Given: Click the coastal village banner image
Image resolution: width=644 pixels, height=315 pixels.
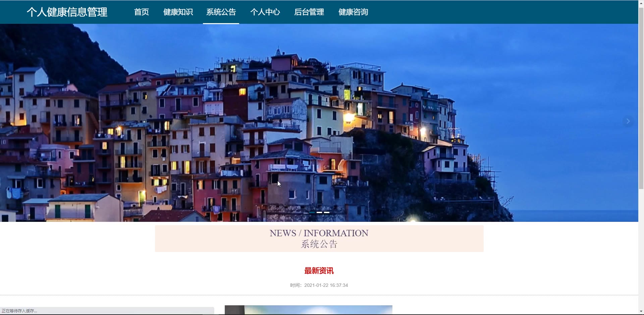Looking at the screenshot, I should coord(319,123).
